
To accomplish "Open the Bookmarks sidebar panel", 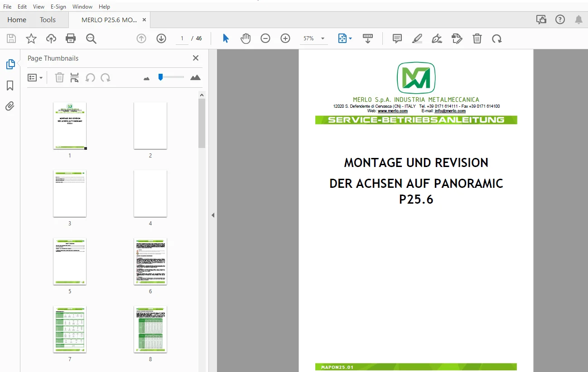I will [x=10, y=86].
